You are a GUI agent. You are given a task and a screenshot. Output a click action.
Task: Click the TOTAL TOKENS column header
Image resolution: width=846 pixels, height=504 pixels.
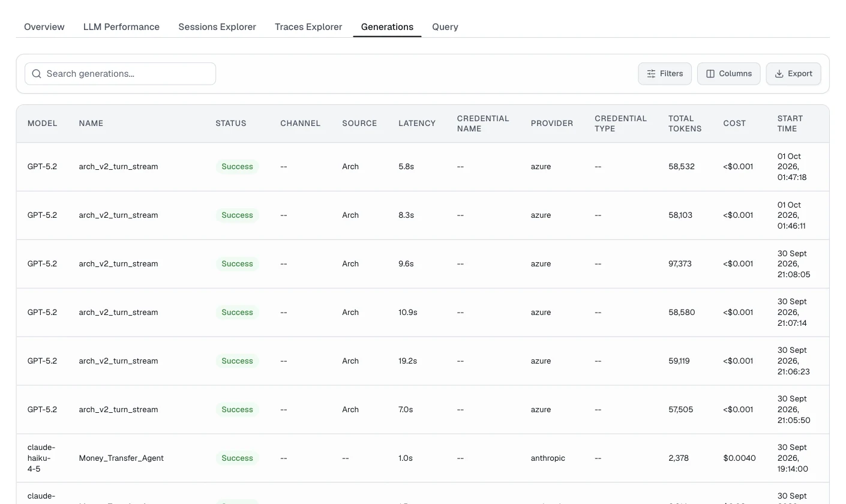pos(685,124)
